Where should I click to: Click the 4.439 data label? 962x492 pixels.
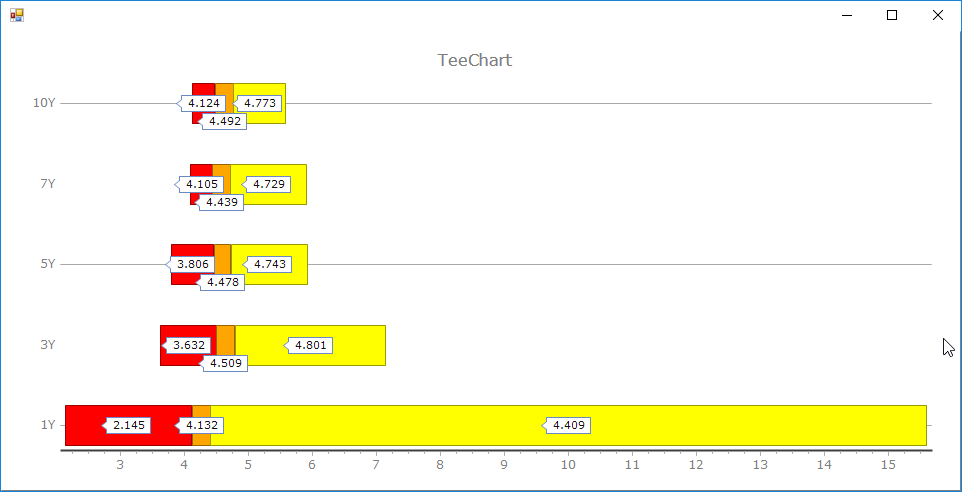point(221,202)
